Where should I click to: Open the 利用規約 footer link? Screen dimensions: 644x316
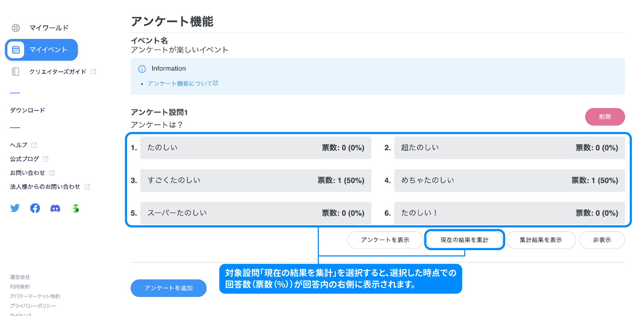20,287
